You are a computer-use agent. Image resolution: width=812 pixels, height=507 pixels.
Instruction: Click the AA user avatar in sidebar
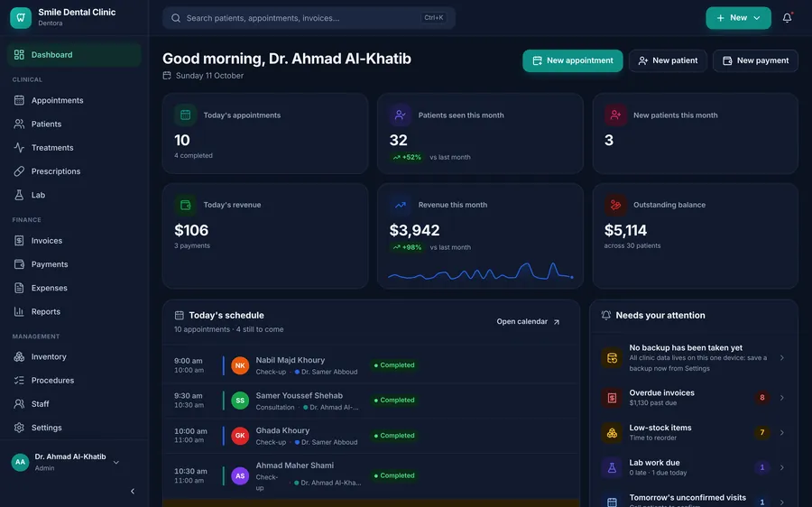20,462
